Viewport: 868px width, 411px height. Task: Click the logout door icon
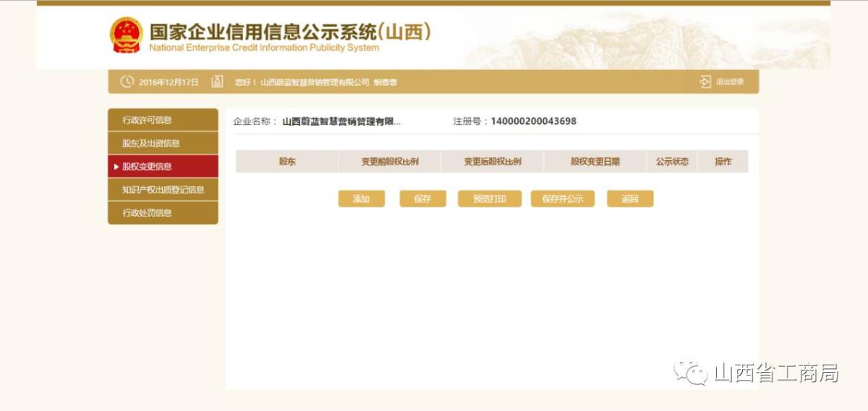(x=705, y=82)
